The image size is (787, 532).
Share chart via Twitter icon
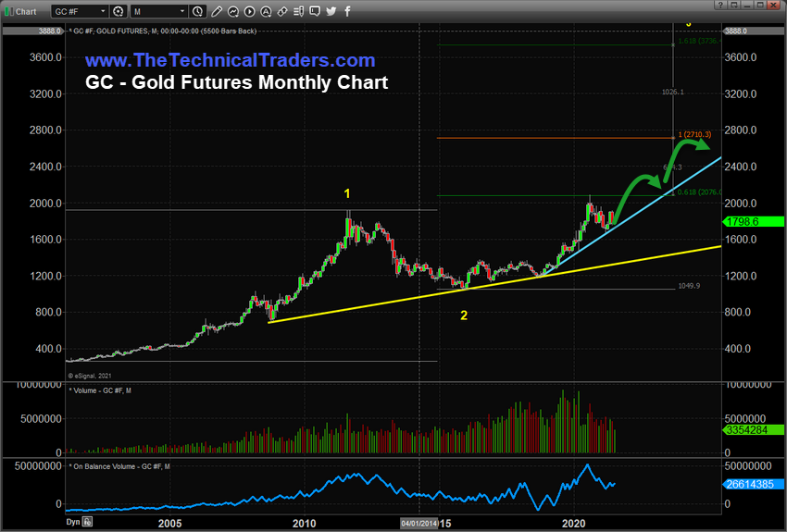click(x=331, y=11)
